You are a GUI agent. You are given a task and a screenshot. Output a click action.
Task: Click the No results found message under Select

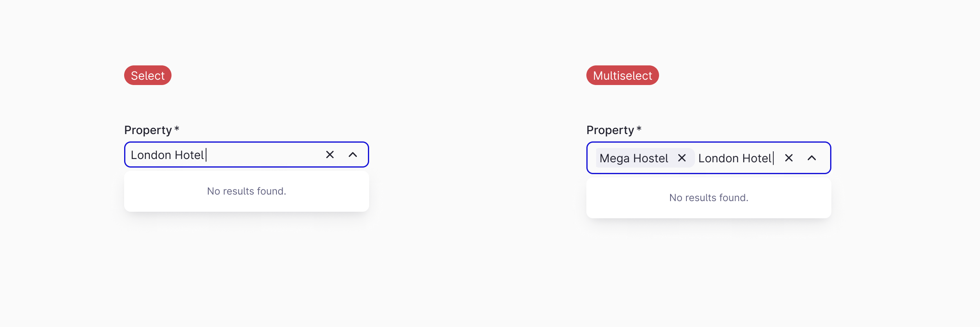[247, 191]
